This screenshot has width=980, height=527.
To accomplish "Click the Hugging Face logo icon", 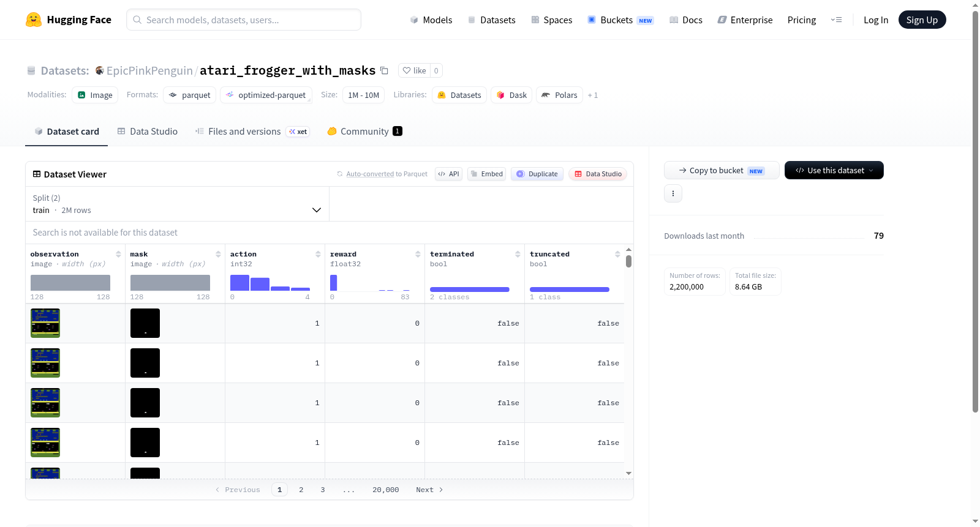I will point(34,20).
